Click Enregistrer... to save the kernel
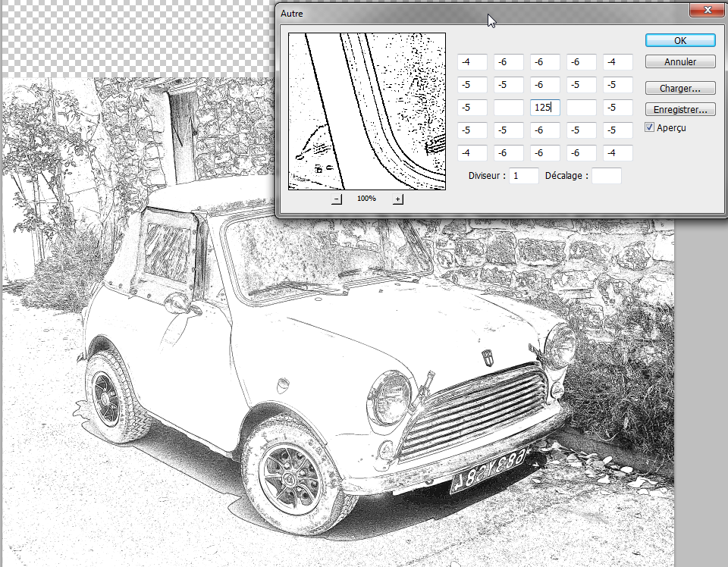The image size is (728, 567). tap(680, 110)
